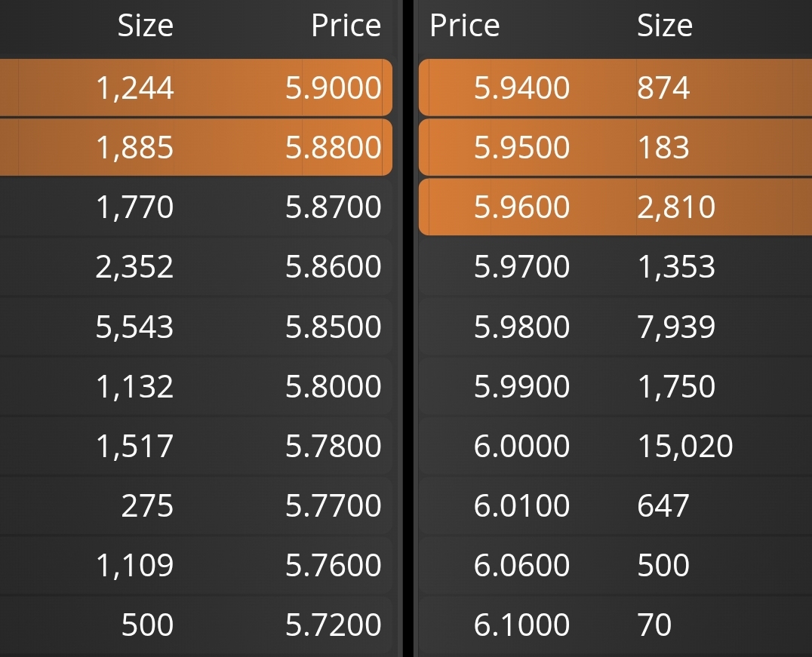Click ask row priced 5.9700
Screen dimensions: 812x657
click(x=615, y=266)
